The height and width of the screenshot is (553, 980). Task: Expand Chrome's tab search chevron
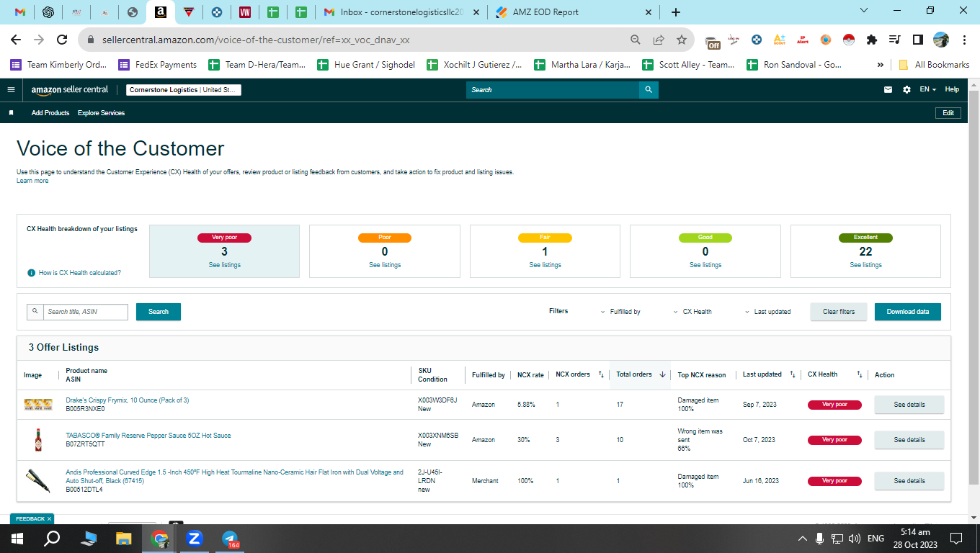pyautogui.click(x=864, y=11)
